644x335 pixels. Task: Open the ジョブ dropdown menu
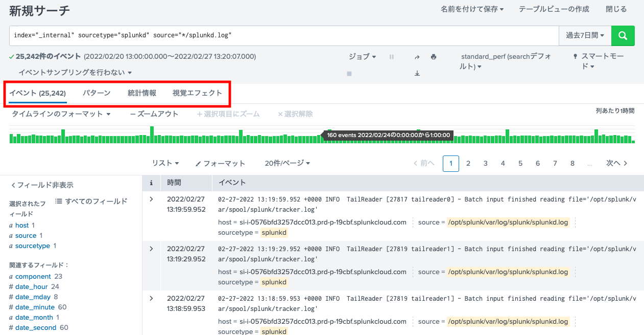pos(362,56)
